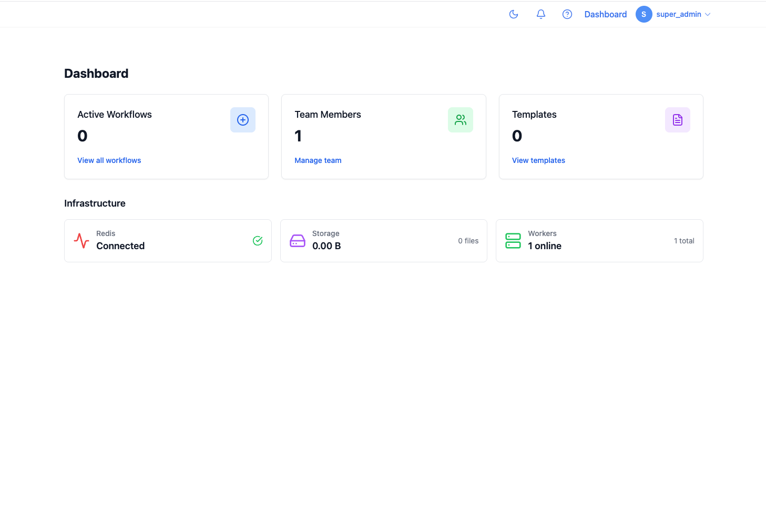Image resolution: width=766 pixels, height=532 pixels.
Task: Click the green checkmark on Redis card
Action: [x=258, y=240]
